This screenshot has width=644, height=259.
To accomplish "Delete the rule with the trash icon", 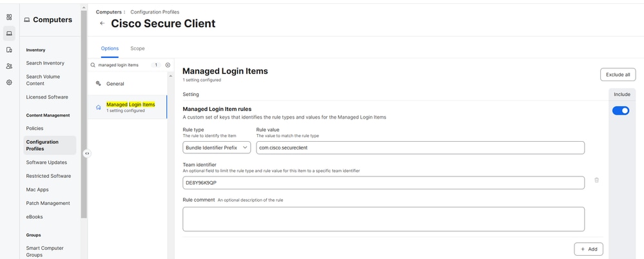I will [x=596, y=180].
